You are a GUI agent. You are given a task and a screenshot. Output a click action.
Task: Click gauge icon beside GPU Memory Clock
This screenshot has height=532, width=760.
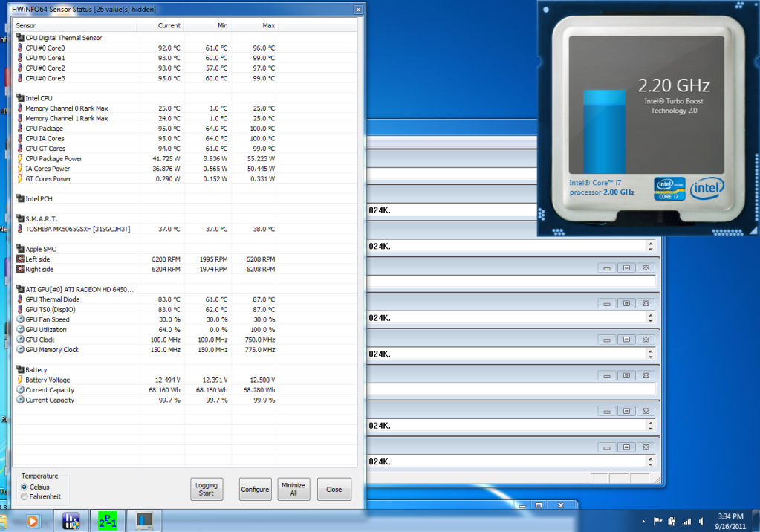click(20, 349)
